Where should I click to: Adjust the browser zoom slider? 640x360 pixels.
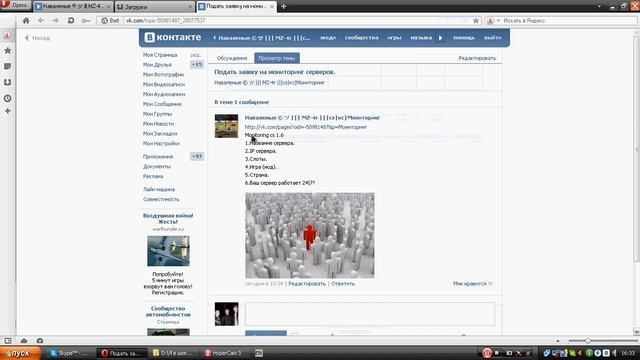(x=588, y=340)
